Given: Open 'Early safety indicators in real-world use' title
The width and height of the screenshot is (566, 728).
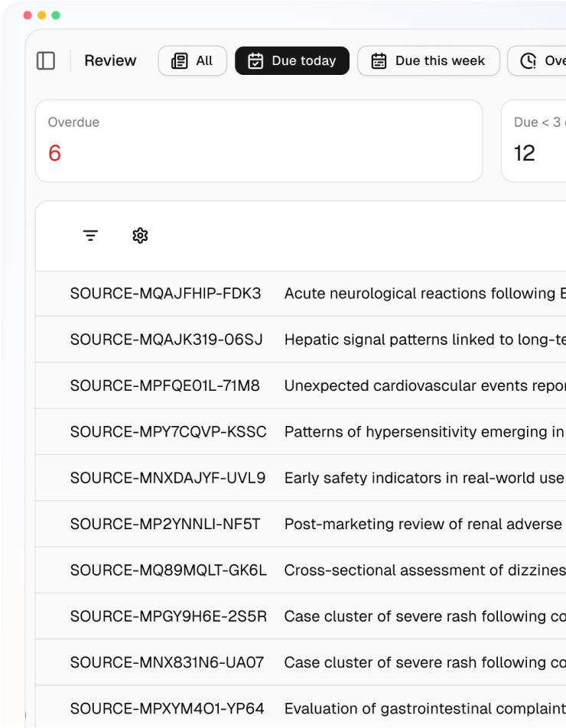Looking at the screenshot, I should [424, 478].
